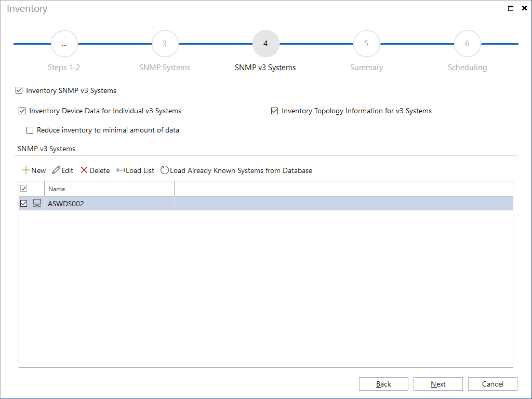The width and height of the screenshot is (532, 399).
Task: Toggle Inventory Topology Information for v3 Systems
Action: pos(274,111)
